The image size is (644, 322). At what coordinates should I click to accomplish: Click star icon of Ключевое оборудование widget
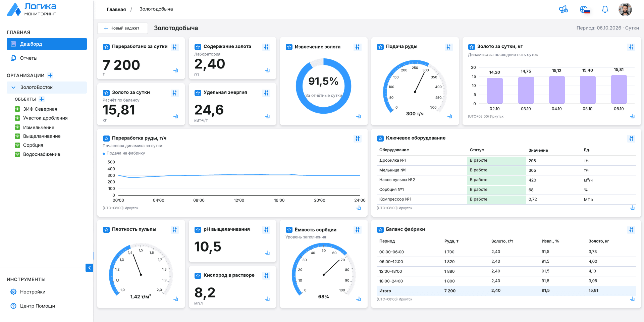tap(380, 139)
